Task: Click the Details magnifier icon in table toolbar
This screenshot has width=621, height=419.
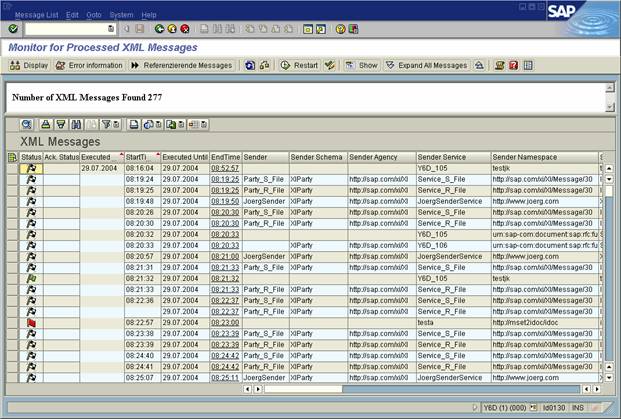Action: tap(27, 125)
